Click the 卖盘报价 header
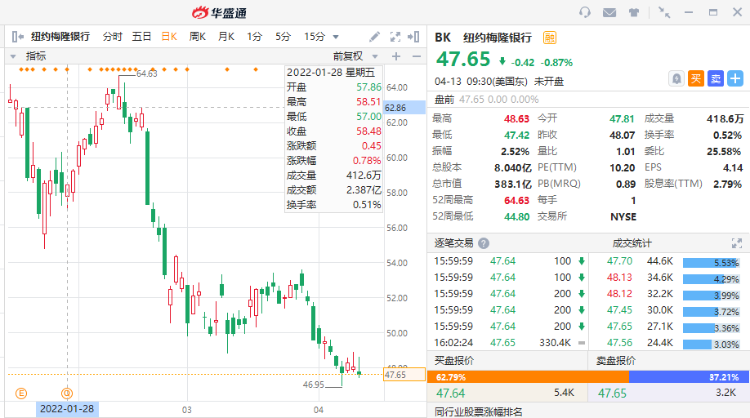This screenshot has height=418, width=750. tap(616, 361)
